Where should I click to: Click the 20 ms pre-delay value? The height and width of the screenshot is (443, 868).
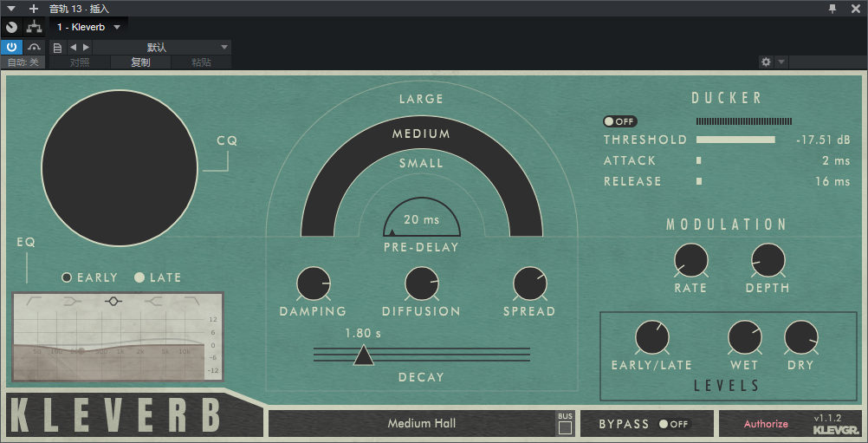coord(422,220)
